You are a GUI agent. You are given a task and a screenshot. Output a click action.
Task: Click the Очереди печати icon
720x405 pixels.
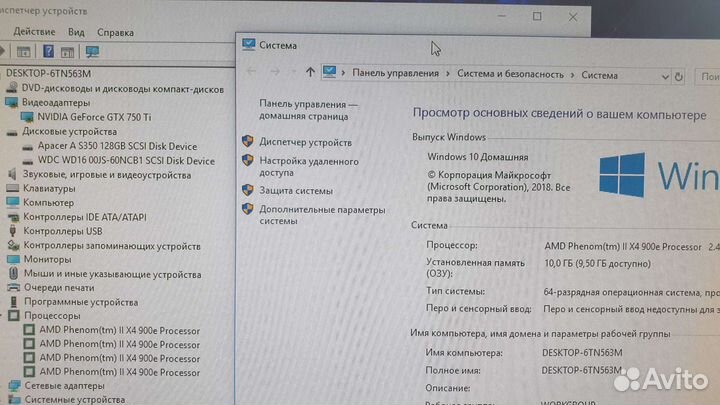pyautogui.click(x=14, y=288)
